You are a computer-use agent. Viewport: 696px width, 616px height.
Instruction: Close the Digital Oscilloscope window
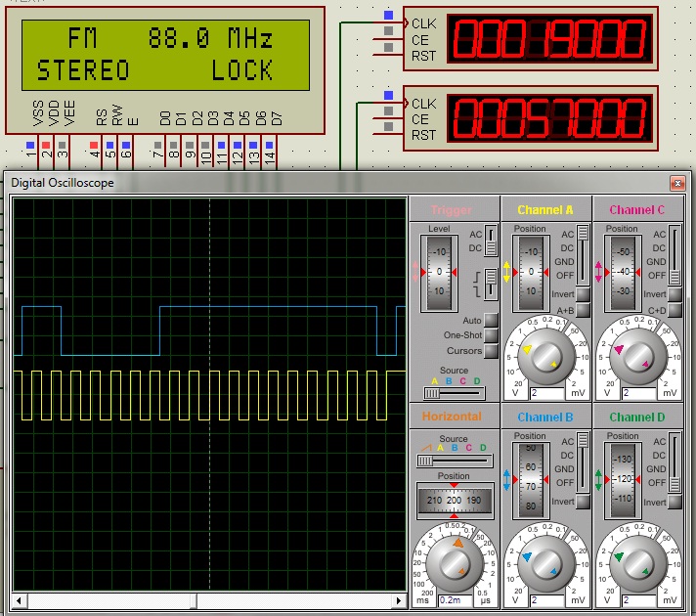[677, 183]
